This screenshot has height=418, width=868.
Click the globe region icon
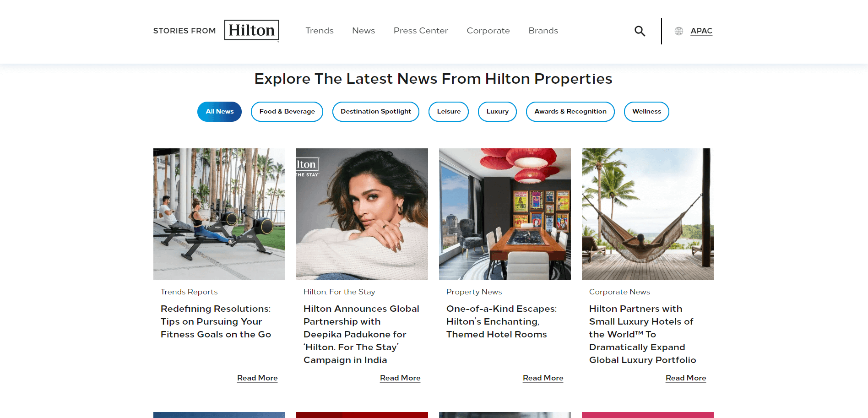(x=679, y=31)
